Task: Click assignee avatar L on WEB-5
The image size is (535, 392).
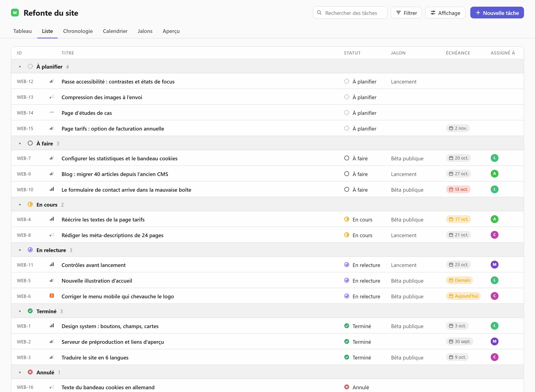Action: tap(494, 280)
